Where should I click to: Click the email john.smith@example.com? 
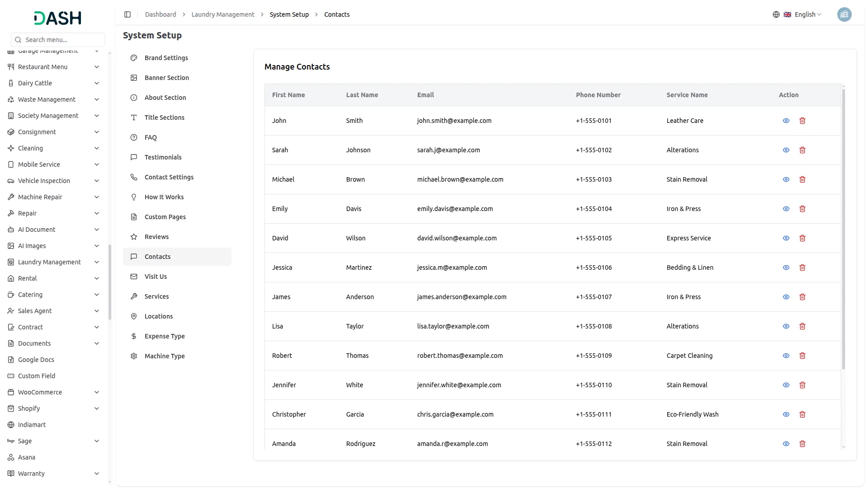pos(454,121)
